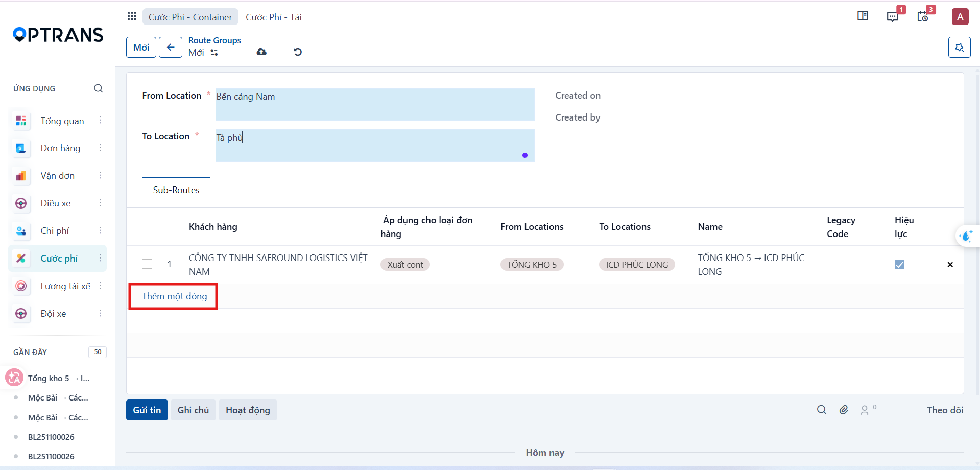Open the messages icon with badge 1
Image resolution: width=980 pixels, height=470 pixels.
(893, 16)
